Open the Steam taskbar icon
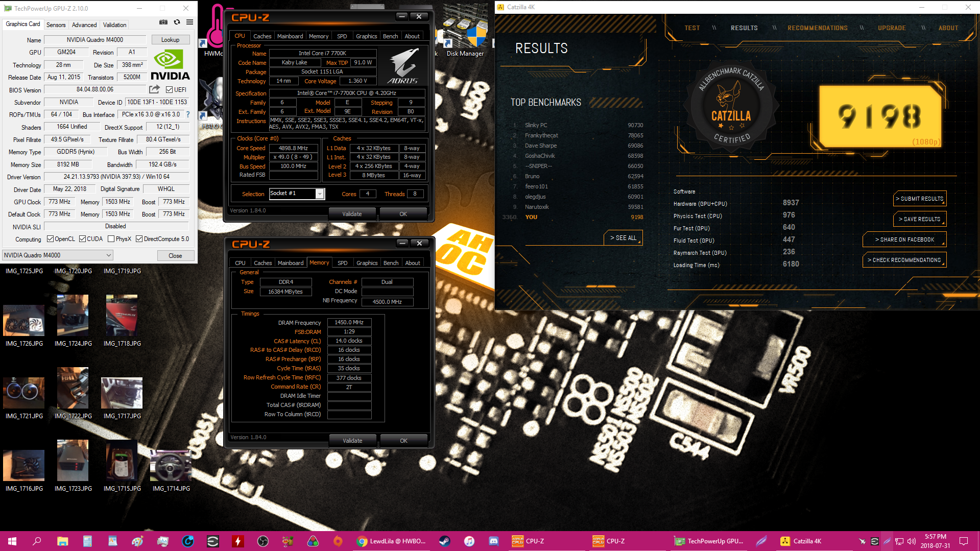 tap(444, 541)
